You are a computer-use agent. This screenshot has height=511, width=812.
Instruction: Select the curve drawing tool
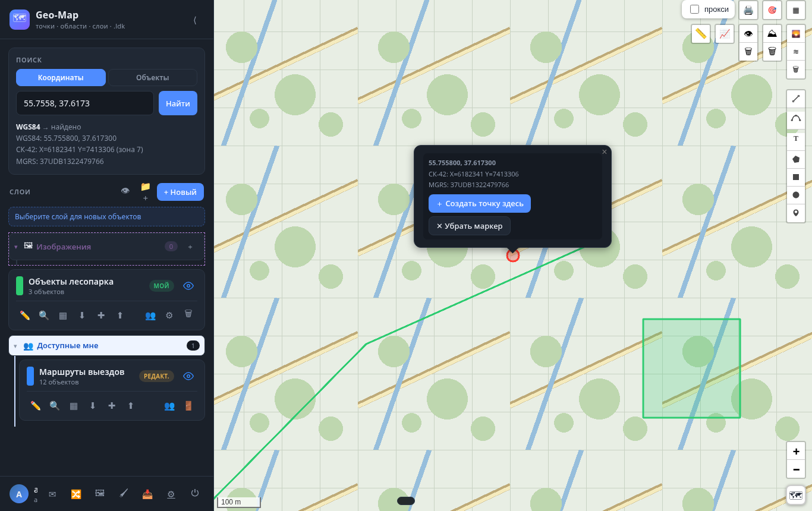796,119
